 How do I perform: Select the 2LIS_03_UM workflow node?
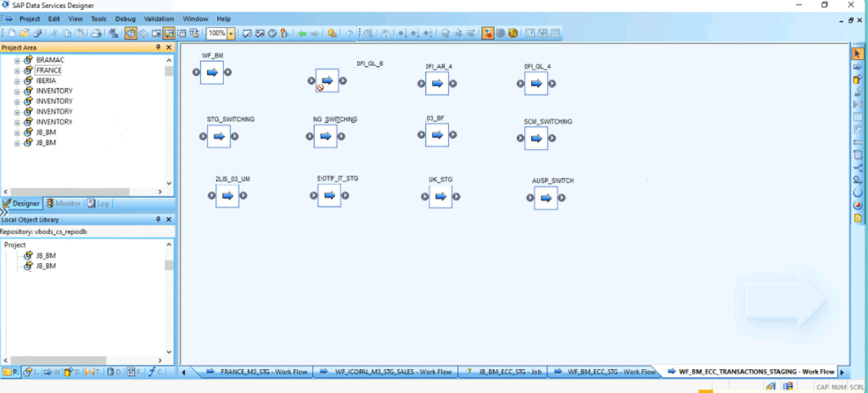tap(227, 196)
